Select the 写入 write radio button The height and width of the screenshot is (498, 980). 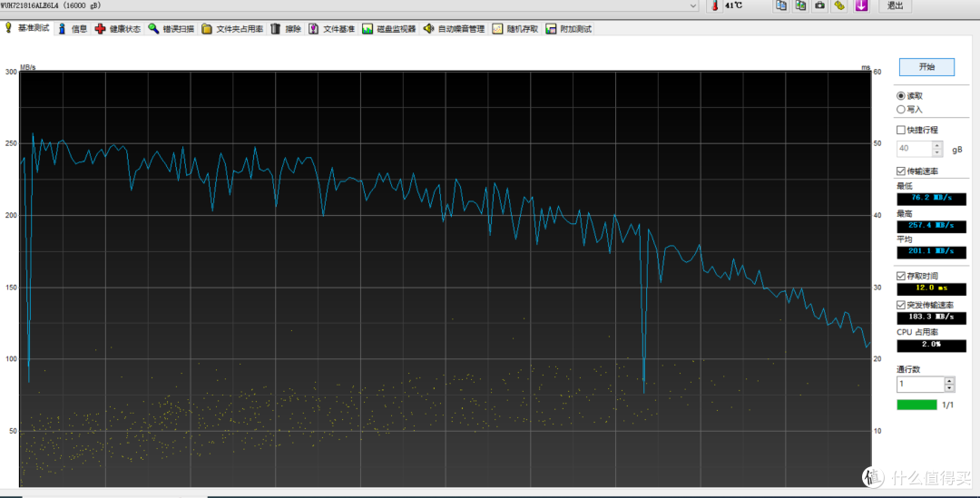click(901, 110)
